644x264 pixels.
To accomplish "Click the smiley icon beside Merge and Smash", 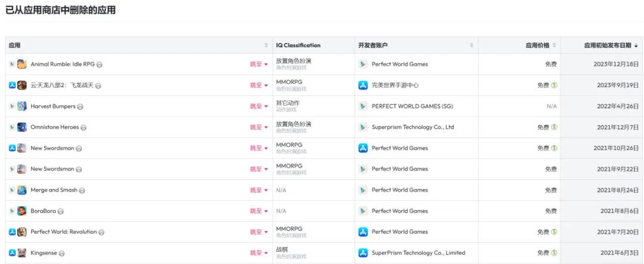I will pyautogui.click(x=82, y=190).
